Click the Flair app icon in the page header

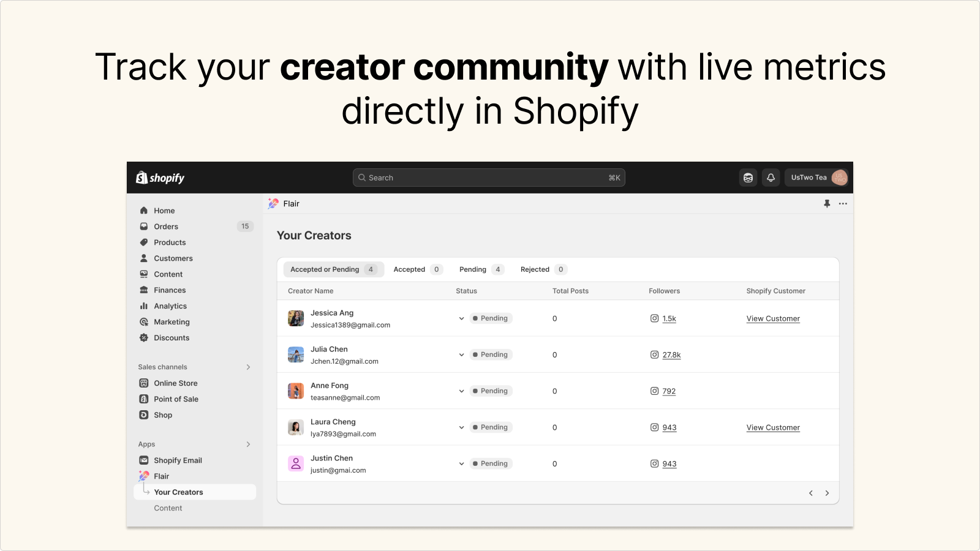pyautogui.click(x=272, y=203)
